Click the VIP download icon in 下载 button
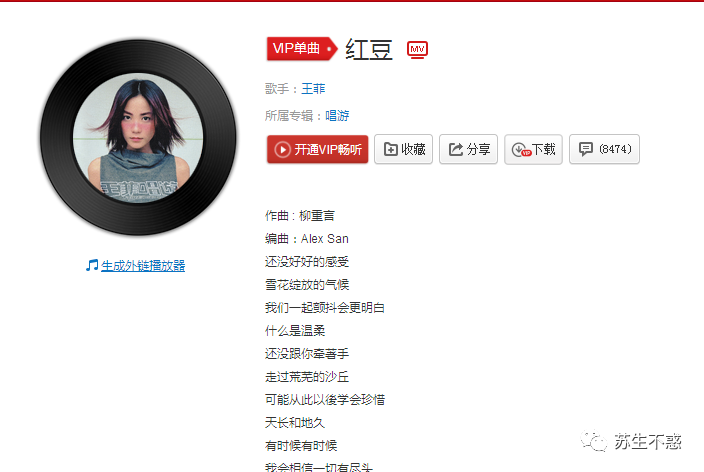 521,150
